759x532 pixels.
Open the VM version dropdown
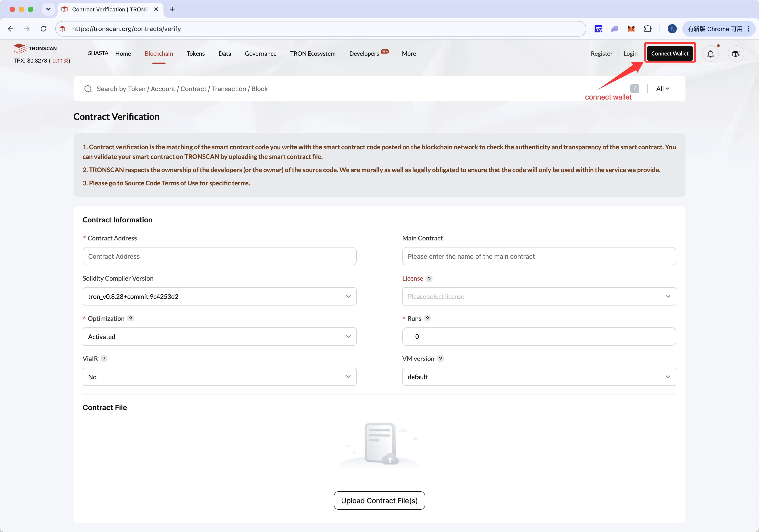click(539, 377)
